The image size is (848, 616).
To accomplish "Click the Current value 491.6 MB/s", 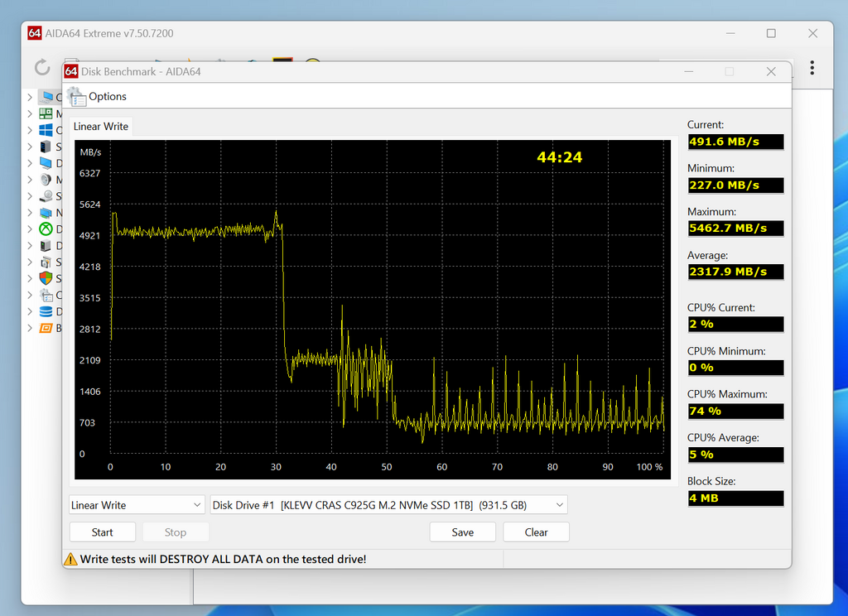I will point(735,142).
